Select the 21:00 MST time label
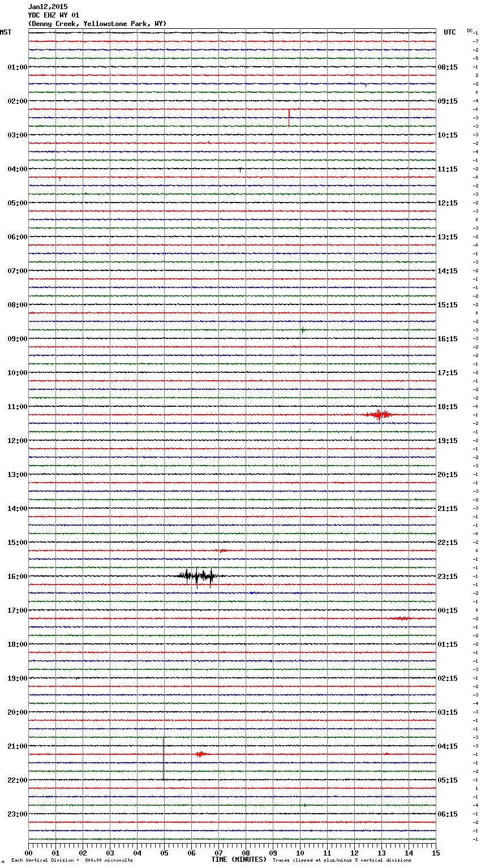This screenshot has height=868, width=481. [x=17, y=746]
